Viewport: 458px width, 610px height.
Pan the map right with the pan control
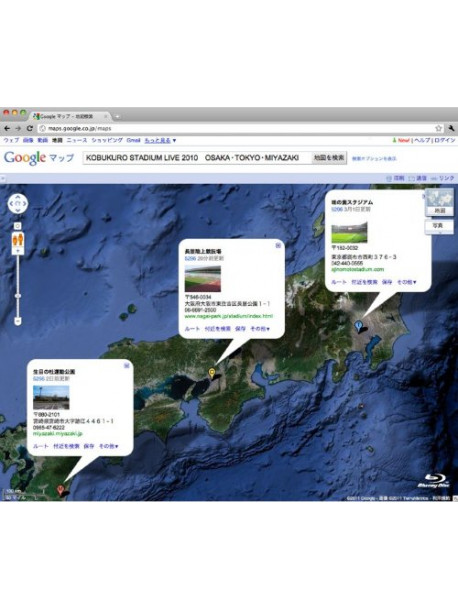tap(24, 203)
